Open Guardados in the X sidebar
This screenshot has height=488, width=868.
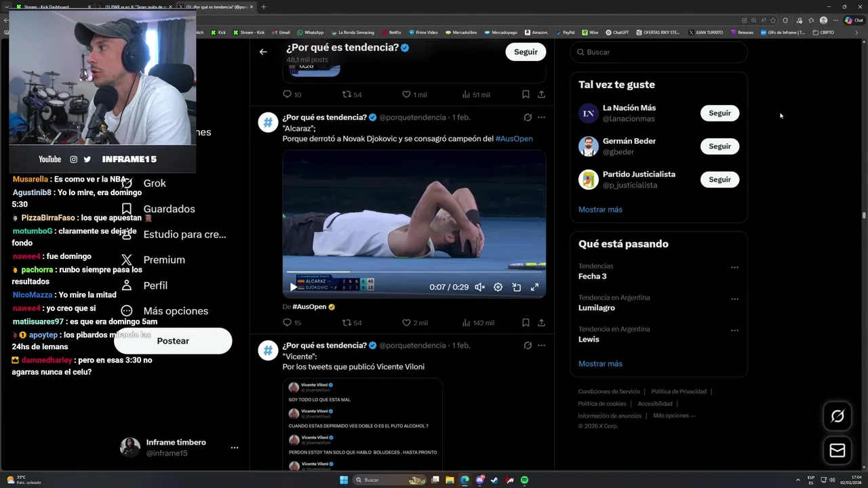(x=158, y=209)
